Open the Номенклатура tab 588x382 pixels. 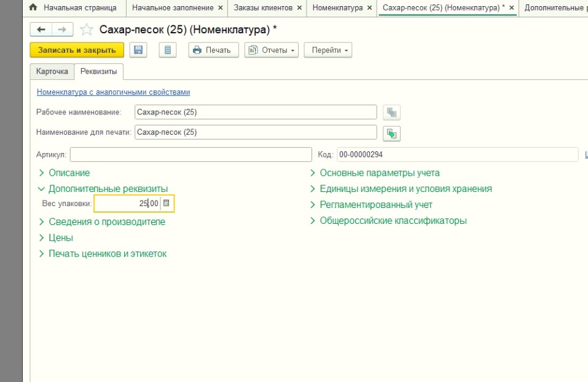point(337,8)
